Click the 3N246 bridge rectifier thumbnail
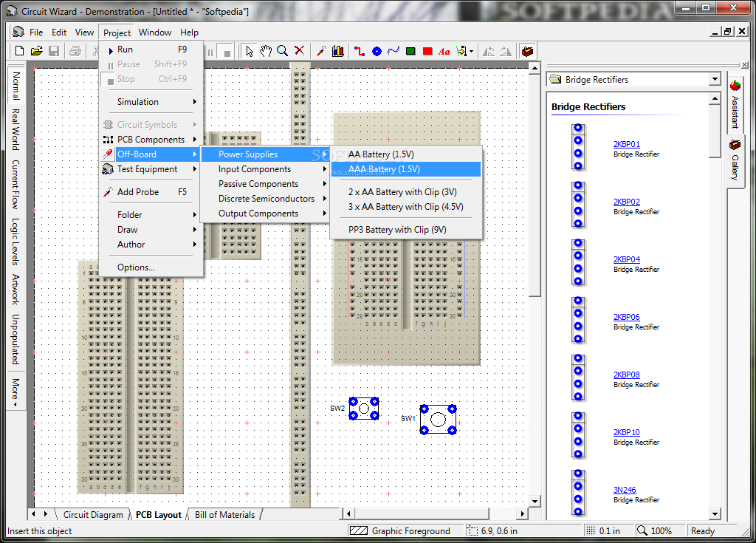The image size is (756, 543). [578, 493]
